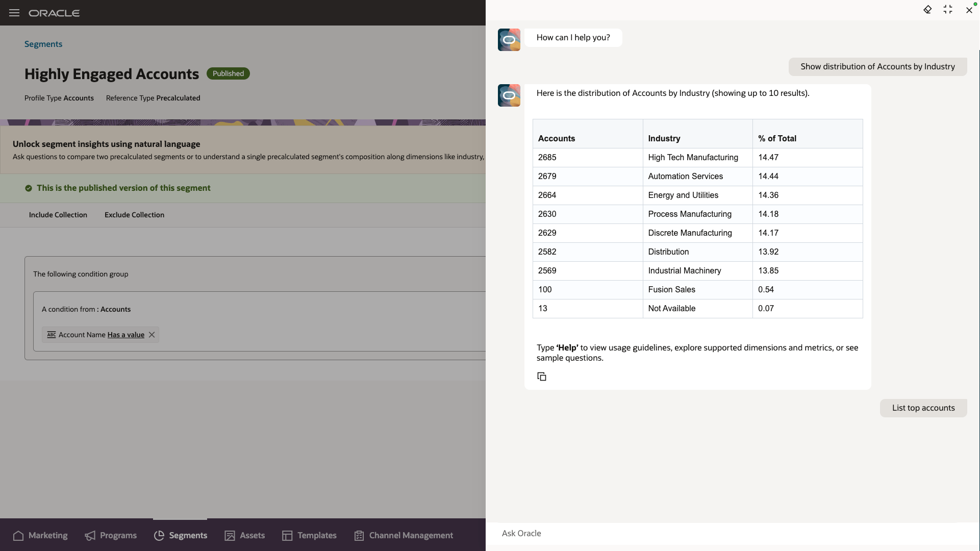Remove the Account Name condition chip
The width and height of the screenshot is (980, 551).
point(152,335)
